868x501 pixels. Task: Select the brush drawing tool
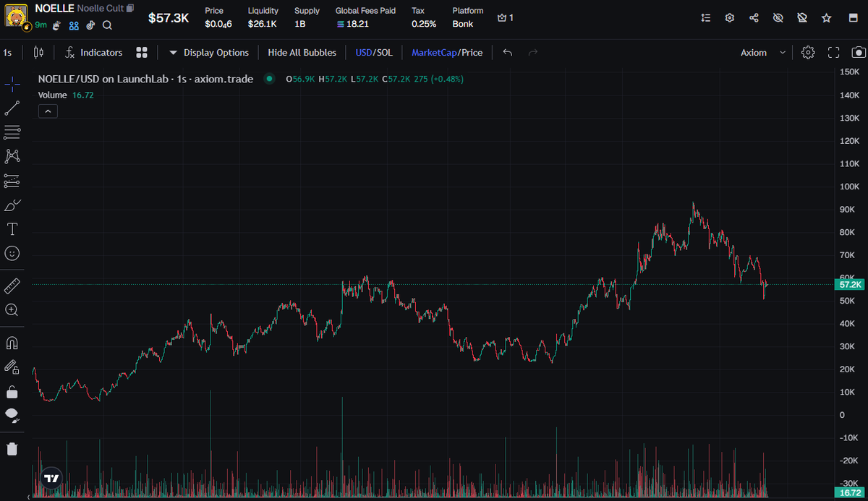pos(12,205)
